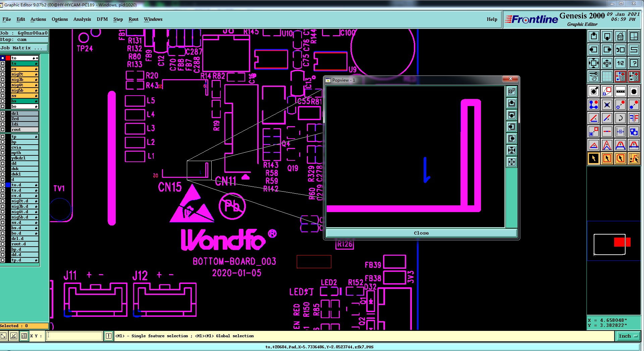Screen dimensions: 644x351
Task: Open the Help menu
Action: pos(492,19)
